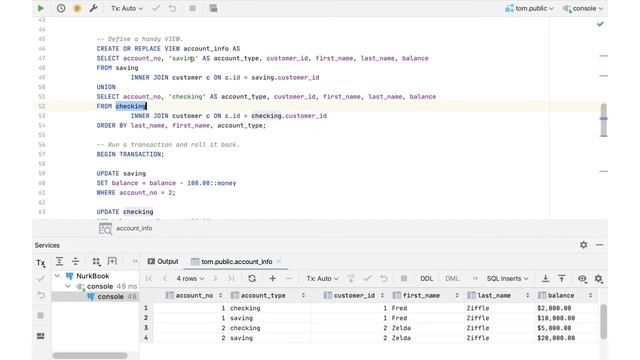Open the result grid Tx: Auto dropdown
Screen dimensions: 640x360
click(x=322, y=278)
